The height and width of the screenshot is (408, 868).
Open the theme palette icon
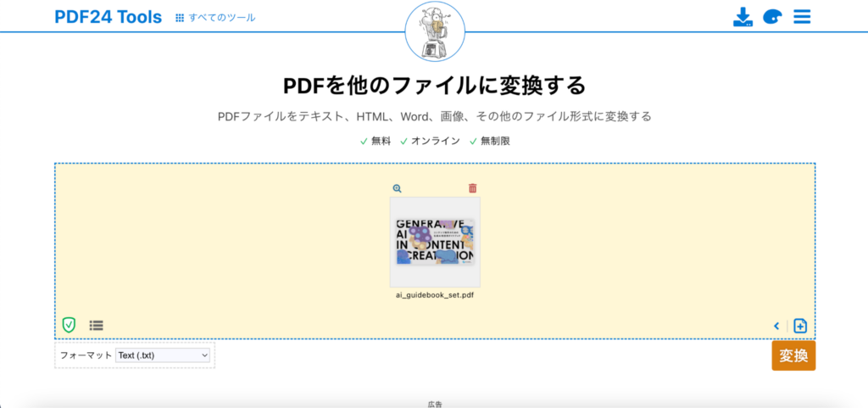[x=772, y=17]
